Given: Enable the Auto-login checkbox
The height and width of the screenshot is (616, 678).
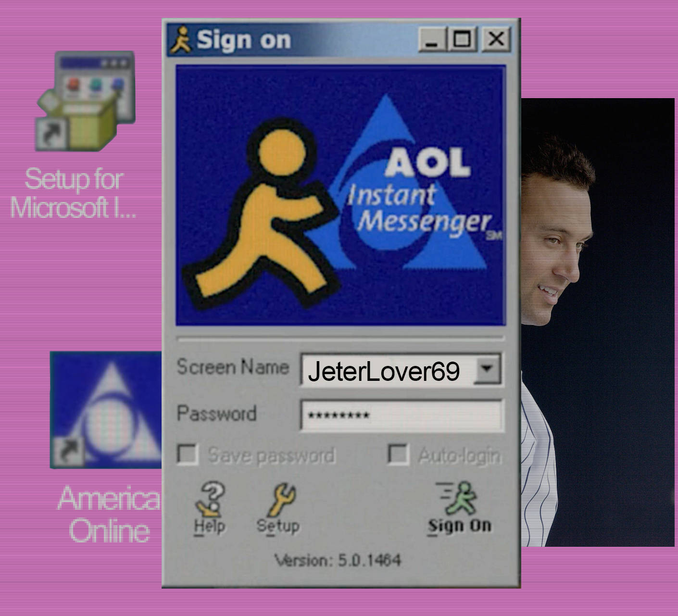Looking at the screenshot, I should click(398, 454).
